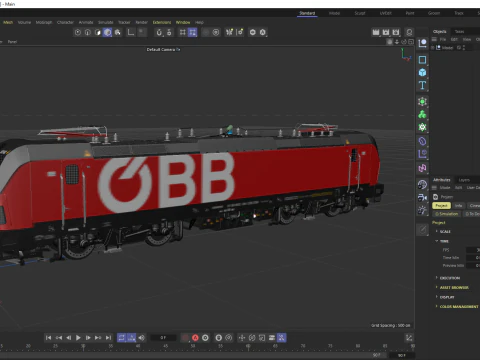Open the Model mode dropdown in Objects panel
This screenshot has height=360, width=480.
(x=448, y=48)
